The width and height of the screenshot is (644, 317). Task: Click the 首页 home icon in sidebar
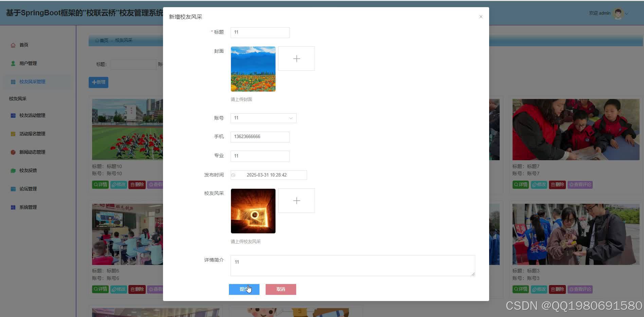(13, 45)
